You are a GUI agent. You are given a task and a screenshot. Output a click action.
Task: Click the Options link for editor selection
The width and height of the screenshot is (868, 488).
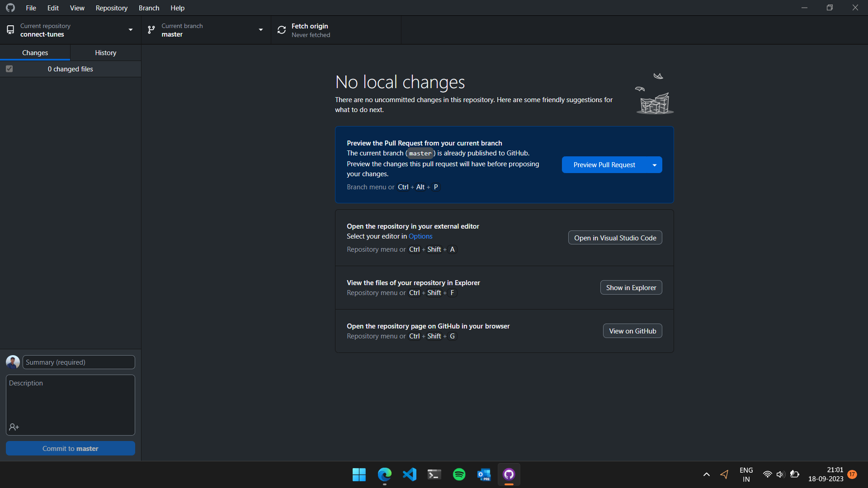click(420, 236)
